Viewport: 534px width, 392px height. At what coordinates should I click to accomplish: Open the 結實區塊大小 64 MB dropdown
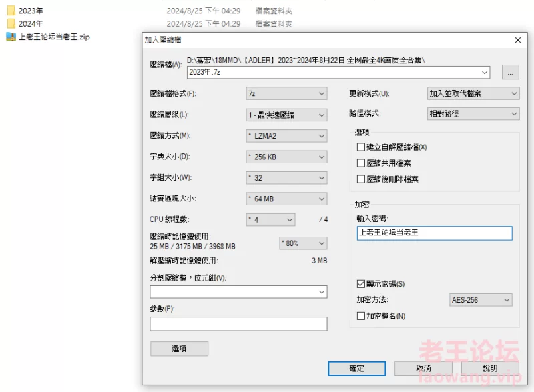(x=286, y=199)
